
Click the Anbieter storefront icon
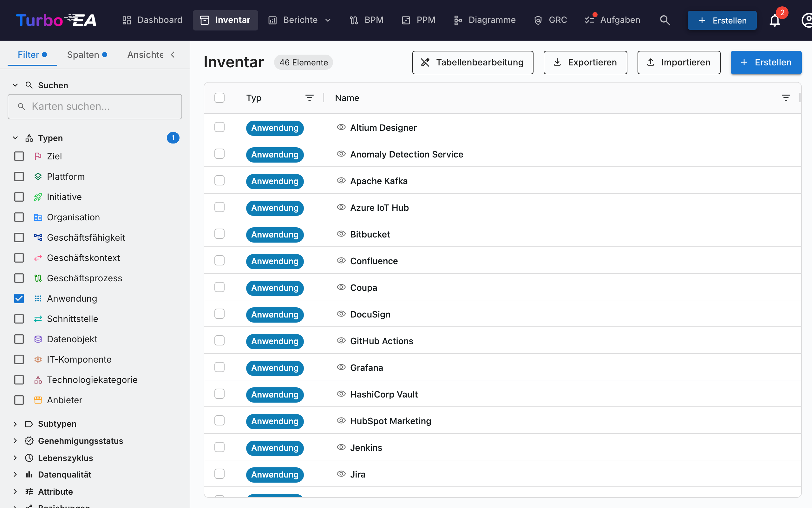(x=38, y=400)
